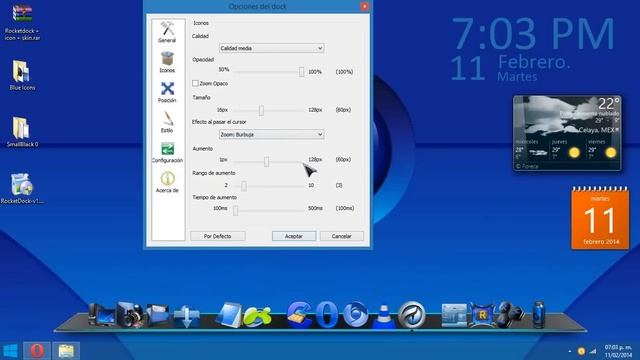The image size is (640, 360).
Task: Expand the Zoom: Burbuja effect dropdown
Action: [271, 134]
